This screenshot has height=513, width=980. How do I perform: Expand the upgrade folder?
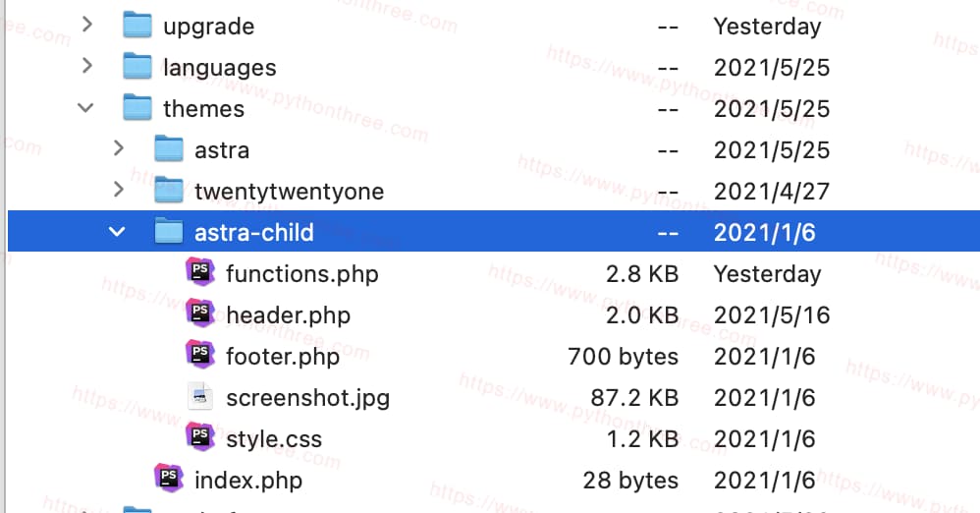87,25
